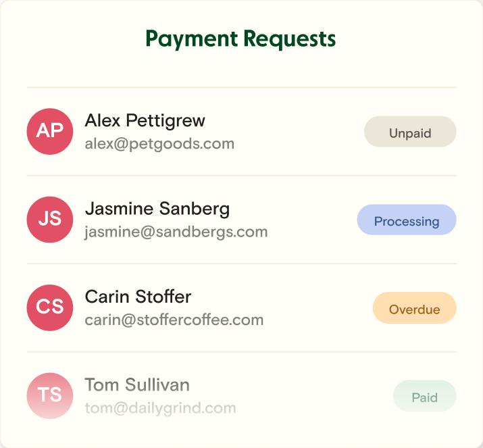Click the JS avatar icon

pyautogui.click(x=50, y=220)
